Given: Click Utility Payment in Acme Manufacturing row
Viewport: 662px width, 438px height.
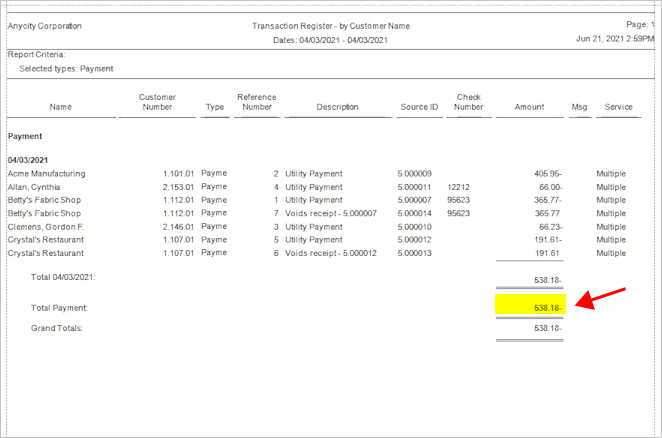Looking at the screenshot, I should (x=314, y=174).
